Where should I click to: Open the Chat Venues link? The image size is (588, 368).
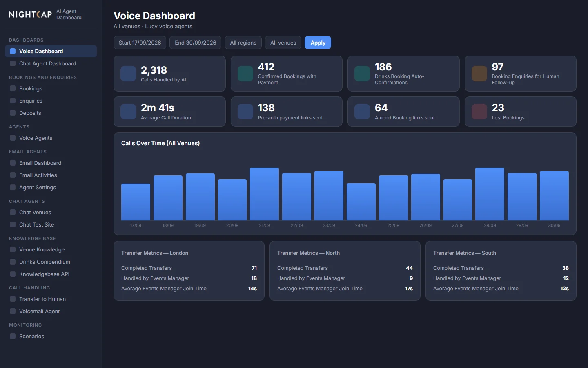51,212
